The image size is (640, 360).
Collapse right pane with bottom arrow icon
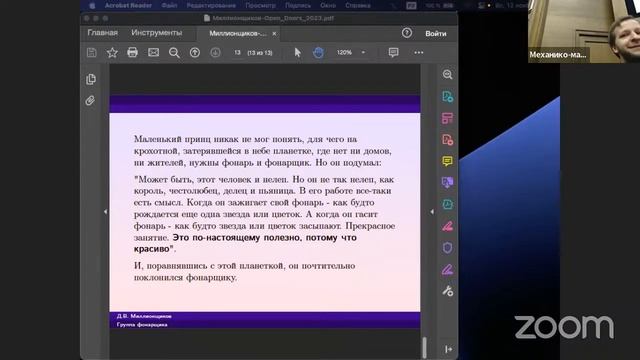point(448,349)
